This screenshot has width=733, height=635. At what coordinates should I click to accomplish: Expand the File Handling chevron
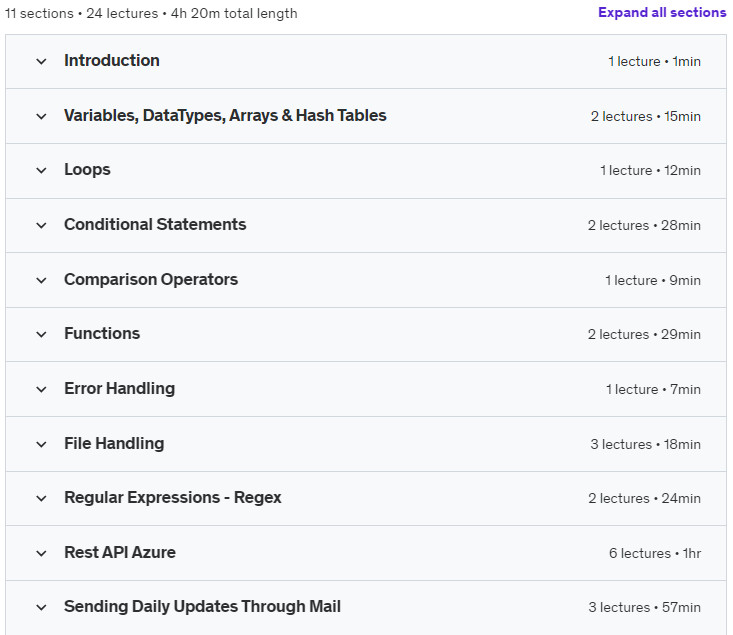coord(41,444)
